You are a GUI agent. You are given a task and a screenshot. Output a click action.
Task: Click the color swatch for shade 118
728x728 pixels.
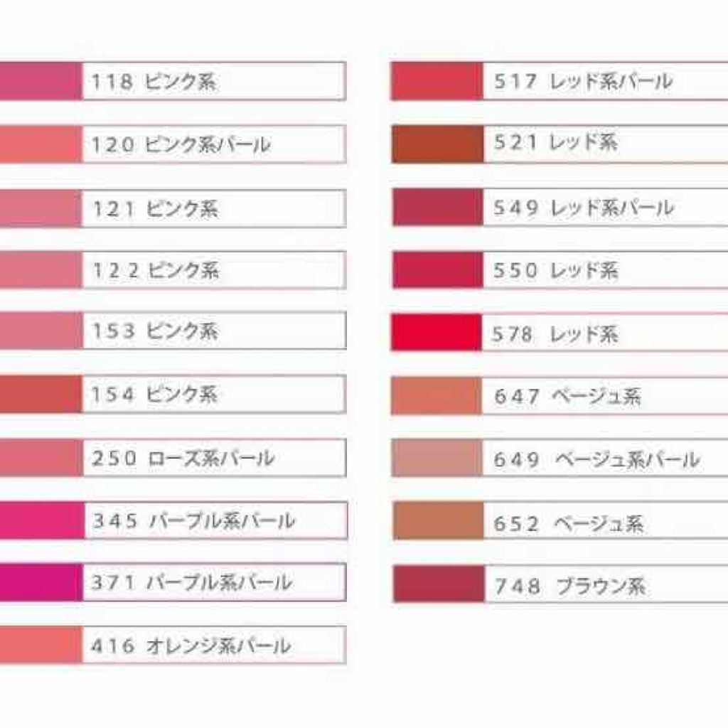tap(40, 81)
